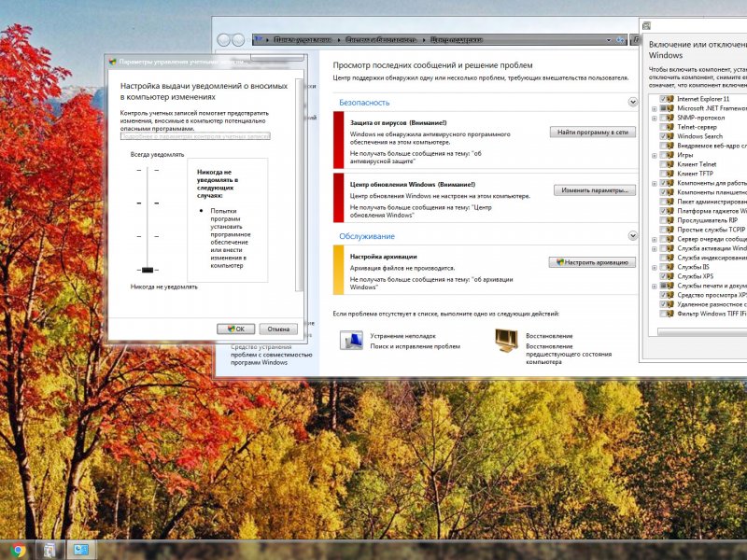747x560 pixels.
Task: Click the Windows Features title bar icon
Action: click(x=646, y=26)
